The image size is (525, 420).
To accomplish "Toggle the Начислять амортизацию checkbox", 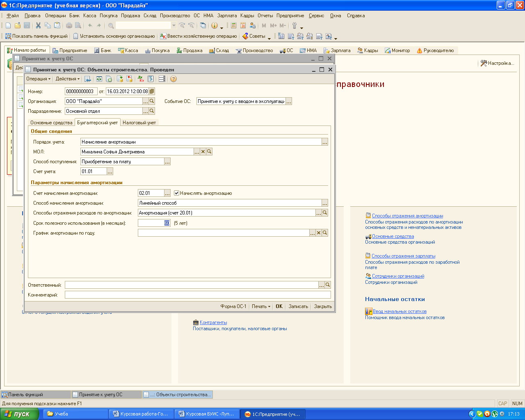I will coord(177,193).
